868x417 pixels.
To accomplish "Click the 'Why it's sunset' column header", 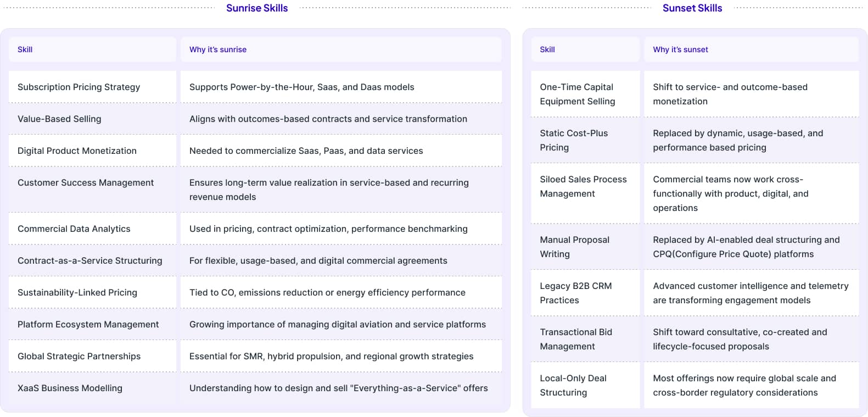I will [751, 49].
